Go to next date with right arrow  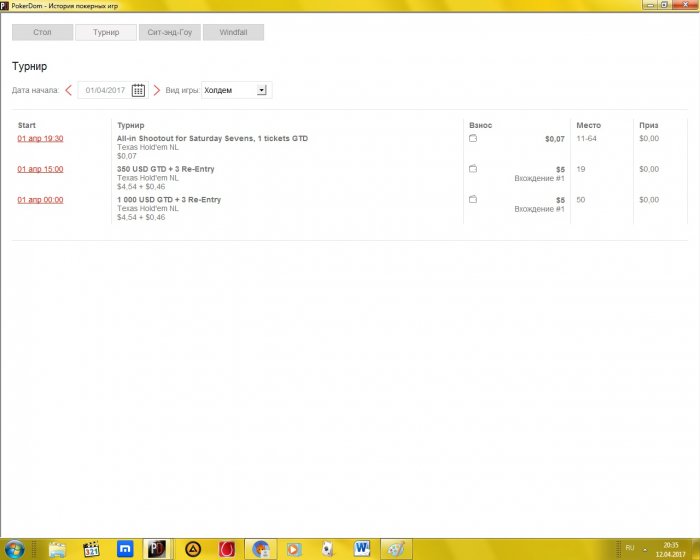tap(156, 90)
